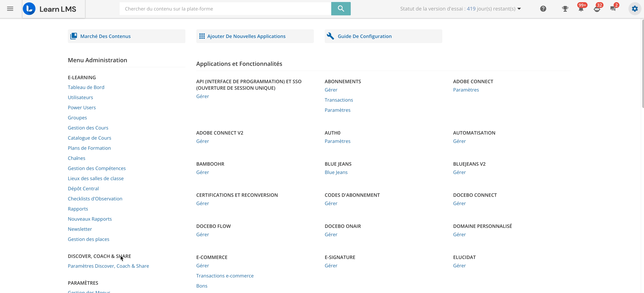
Task: Open the gamification trophy icon
Action: (x=565, y=9)
